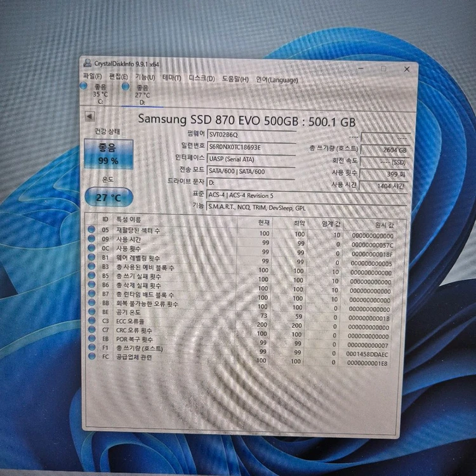476x476 pixels.
Task: Select the 웨어 레벨링 횟수 attribute row
Action: pos(240,260)
